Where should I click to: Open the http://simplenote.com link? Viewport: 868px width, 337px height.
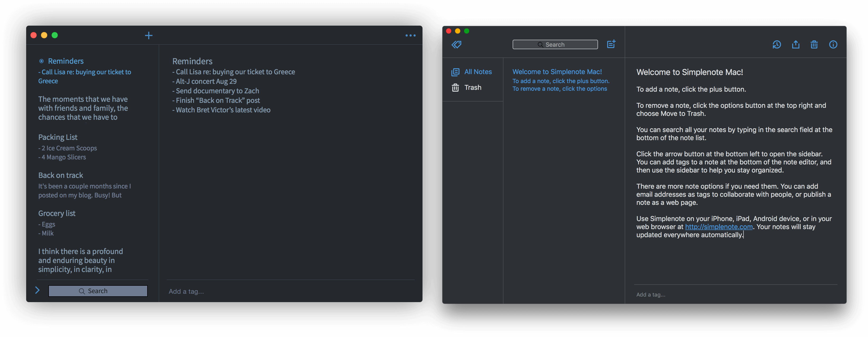click(x=718, y=227)
